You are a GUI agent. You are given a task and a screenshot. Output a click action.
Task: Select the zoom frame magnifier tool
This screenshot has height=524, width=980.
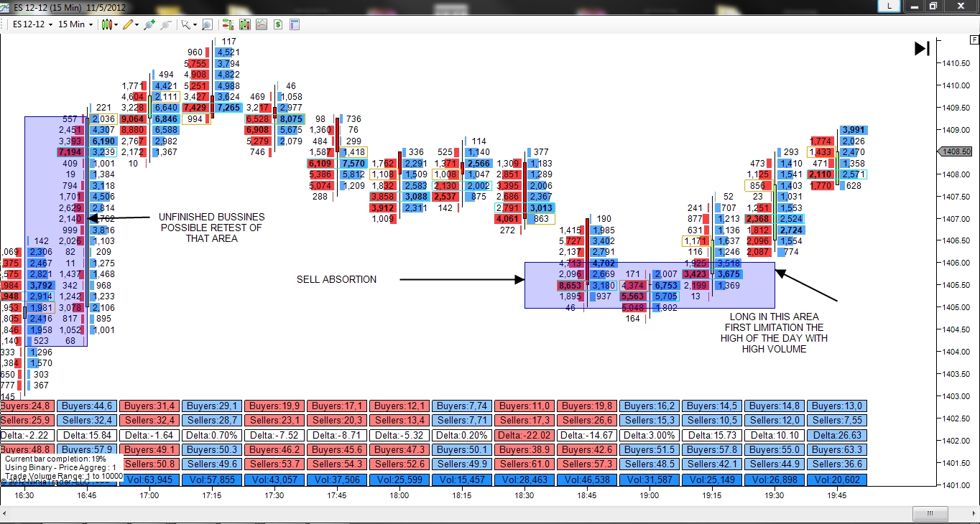pos(207,24)
